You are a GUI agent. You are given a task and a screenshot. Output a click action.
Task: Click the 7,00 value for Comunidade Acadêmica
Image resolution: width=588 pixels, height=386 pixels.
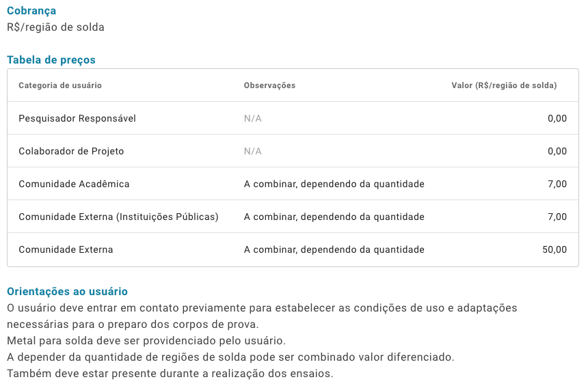[x=557, y=184]
